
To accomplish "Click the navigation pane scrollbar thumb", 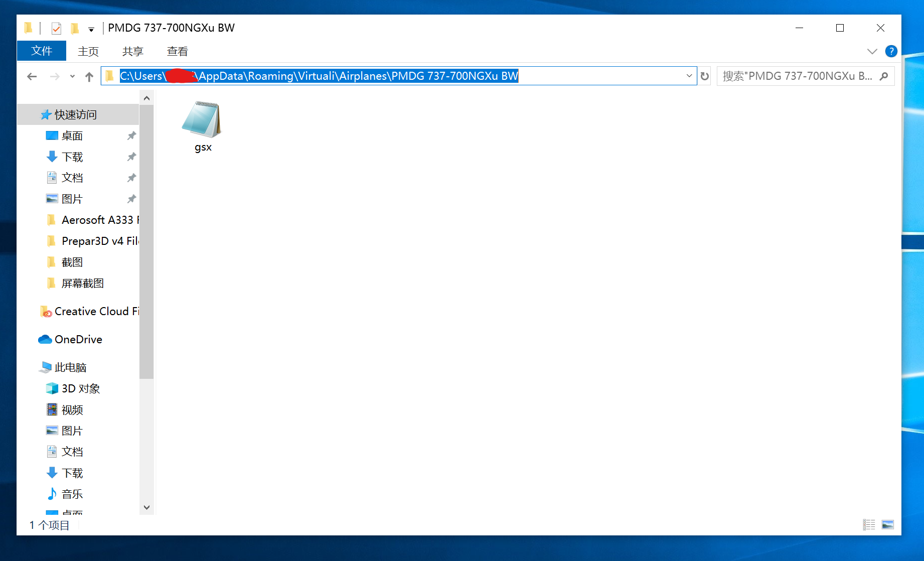I will [x=146, y=242].
